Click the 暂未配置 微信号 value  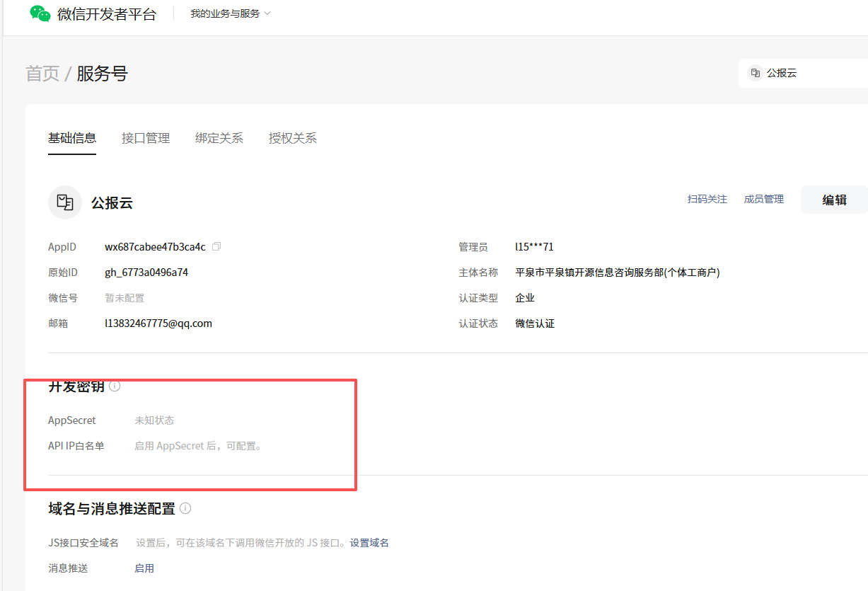(x=125, y=298)
